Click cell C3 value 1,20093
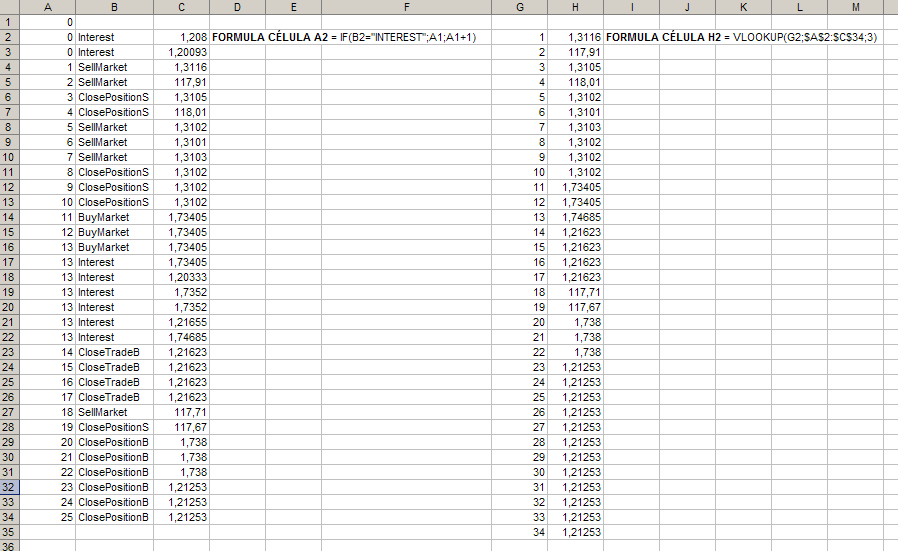The height and width of the screenshot is (551, 898). click(x=181, y=52)
